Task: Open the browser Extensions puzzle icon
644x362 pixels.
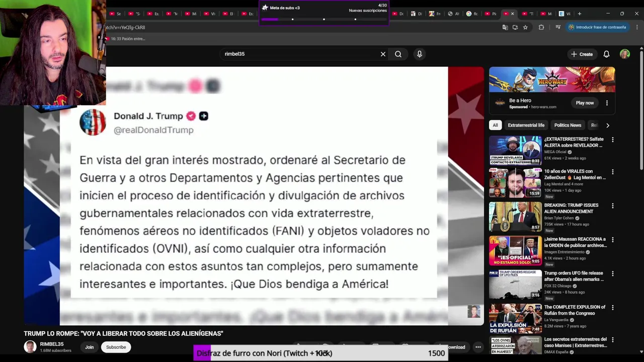Action: coord(541,27)
